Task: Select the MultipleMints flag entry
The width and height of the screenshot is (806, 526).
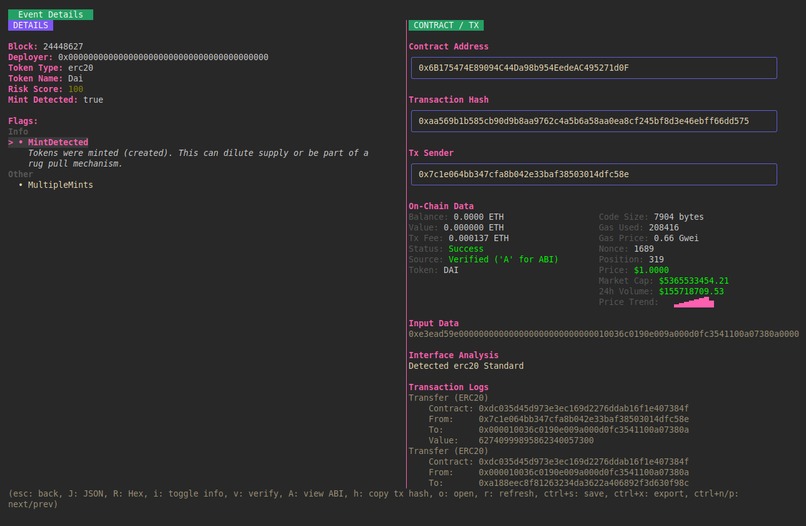Action: 60,185
